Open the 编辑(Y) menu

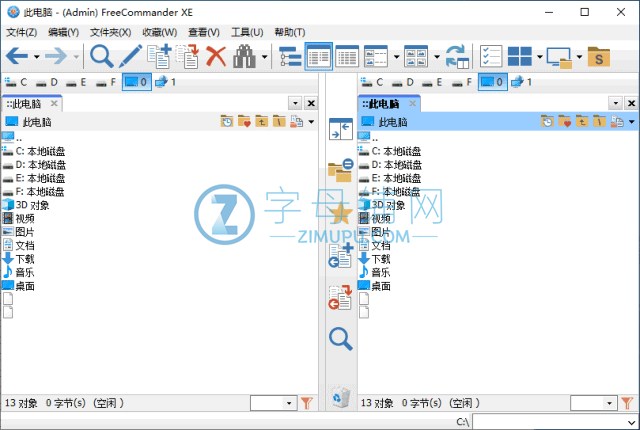(63, 32)
